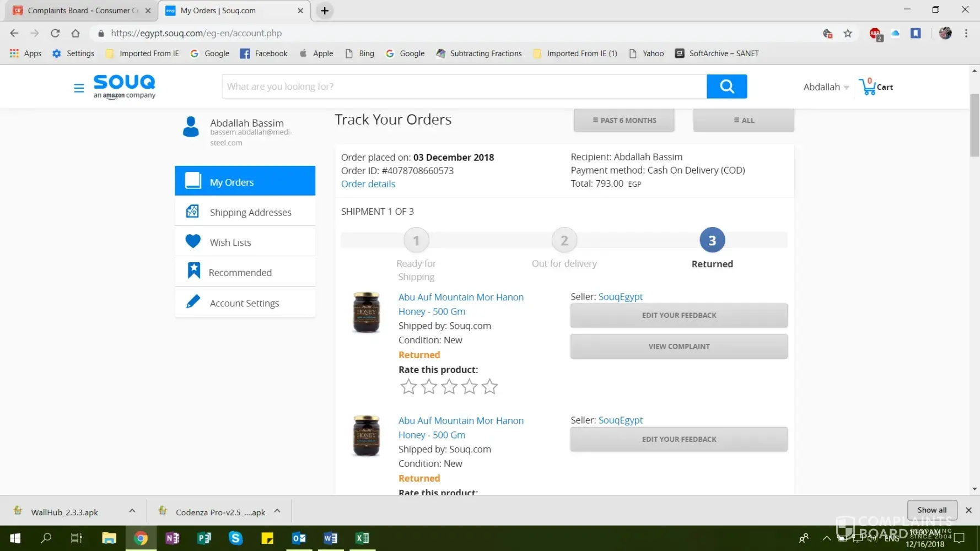980x551 pixels.
Task: Expand WallHub_2.3.3.apk download options
Action: (132, 511)
